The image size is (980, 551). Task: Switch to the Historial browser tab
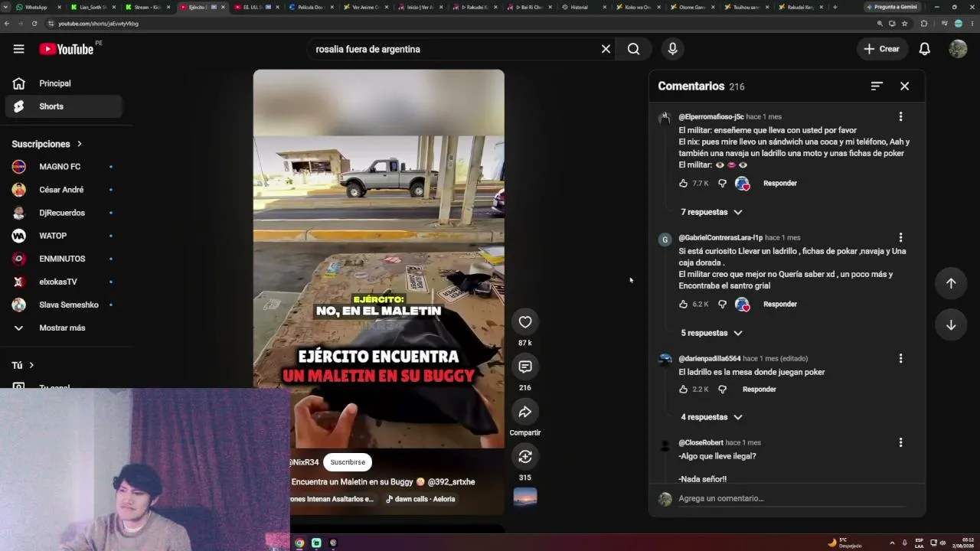pyautogui.click(x=583, y=7)
